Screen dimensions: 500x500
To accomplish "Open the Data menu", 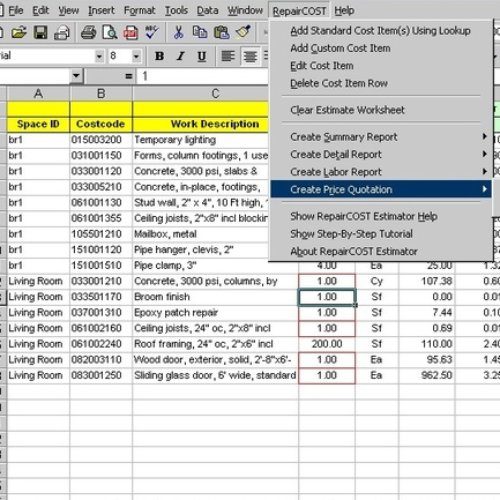I will tap(207, 11).
